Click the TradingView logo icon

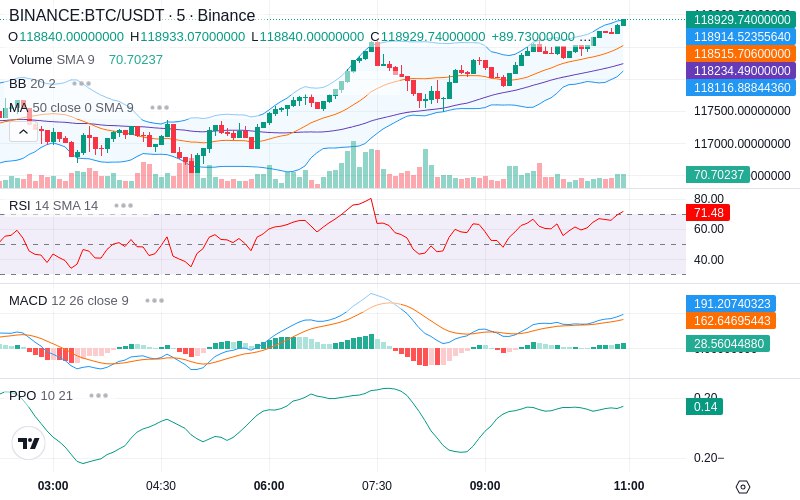click(29, 443)
